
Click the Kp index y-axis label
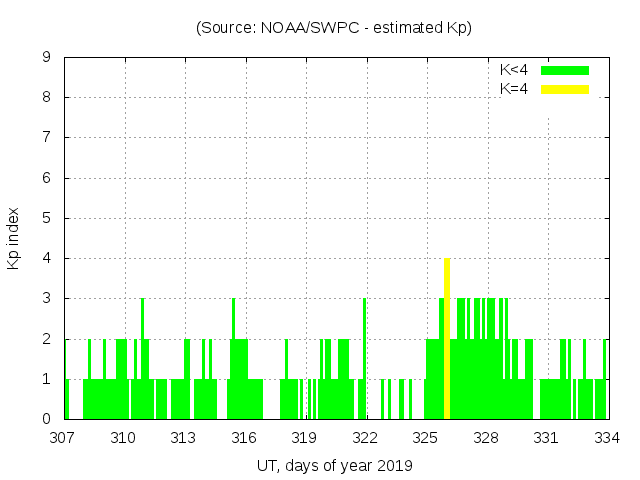[14, 238]
